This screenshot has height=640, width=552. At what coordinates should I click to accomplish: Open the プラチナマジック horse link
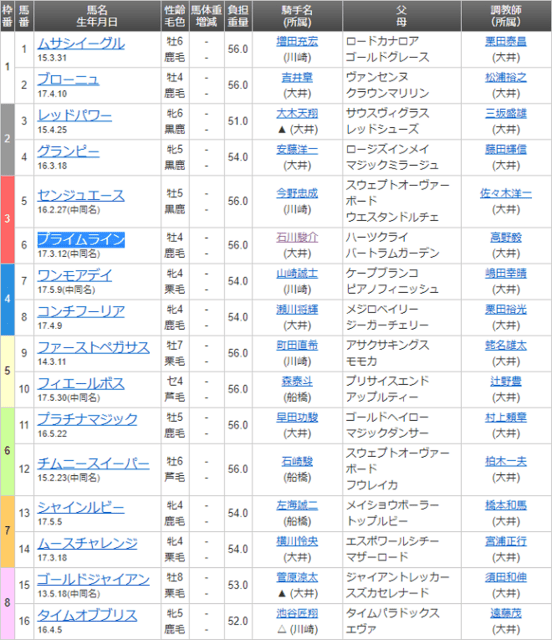pyautogui.click(x=87, y=419)
